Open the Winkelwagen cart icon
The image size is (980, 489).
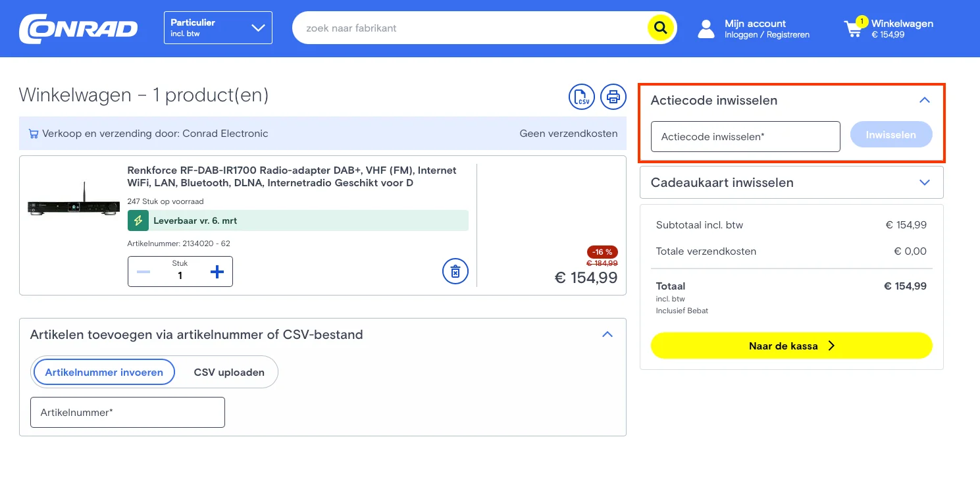click(854, 28)
